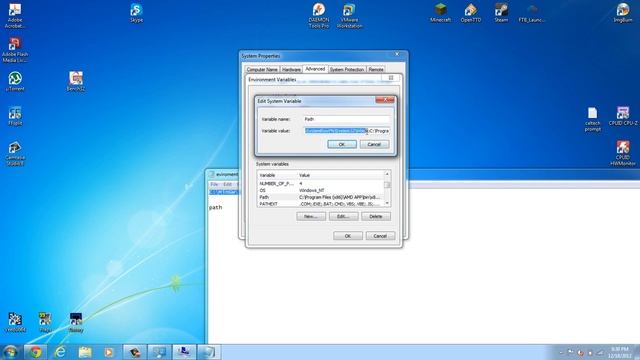
Task: Select the Advanced tab
Action: tap(315, 69)
